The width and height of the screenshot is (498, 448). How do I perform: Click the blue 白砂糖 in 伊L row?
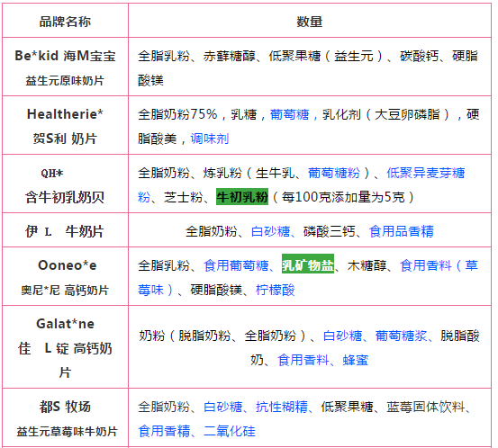270,231
